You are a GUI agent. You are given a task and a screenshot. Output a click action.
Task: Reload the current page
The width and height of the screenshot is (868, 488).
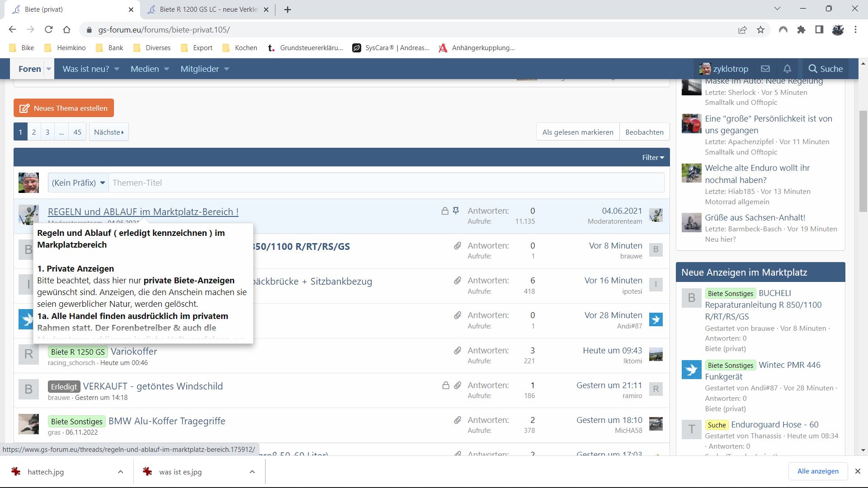click(48, 30)
